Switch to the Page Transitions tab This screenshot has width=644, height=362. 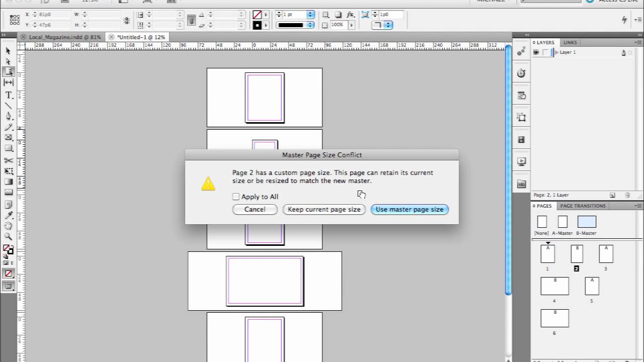tap(583, 206)
